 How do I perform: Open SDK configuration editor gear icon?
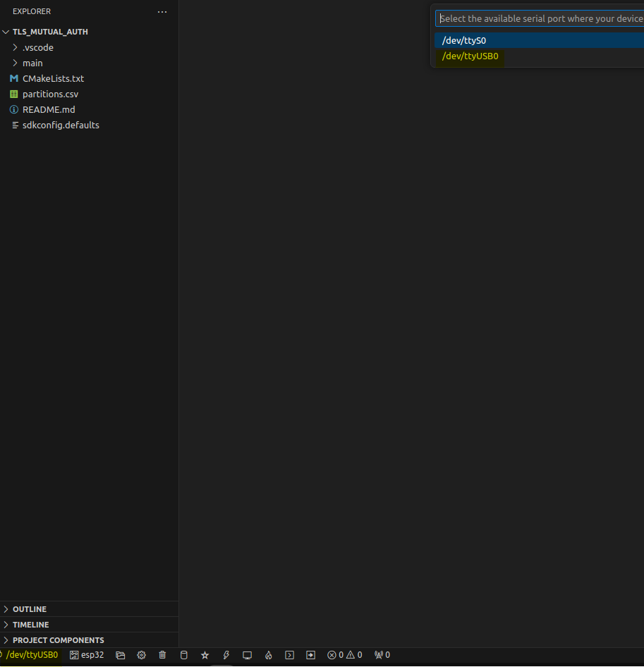point(141,655)
